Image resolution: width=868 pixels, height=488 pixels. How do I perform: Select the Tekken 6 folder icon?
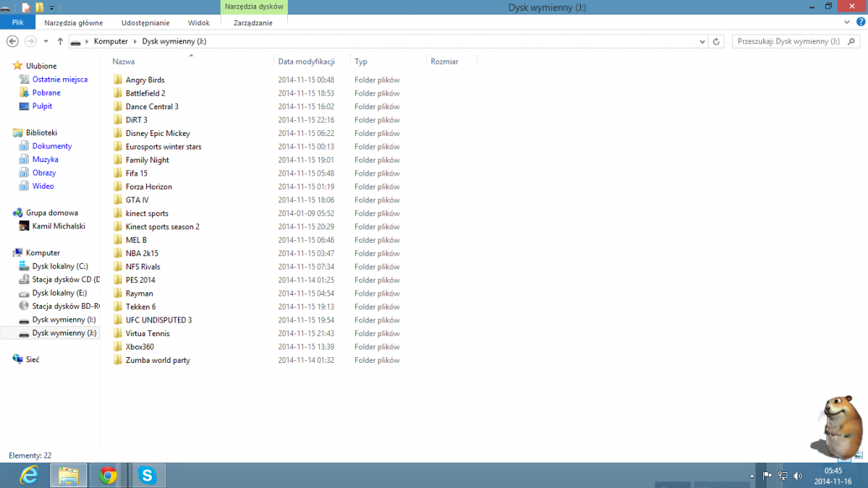coord(118,307)
